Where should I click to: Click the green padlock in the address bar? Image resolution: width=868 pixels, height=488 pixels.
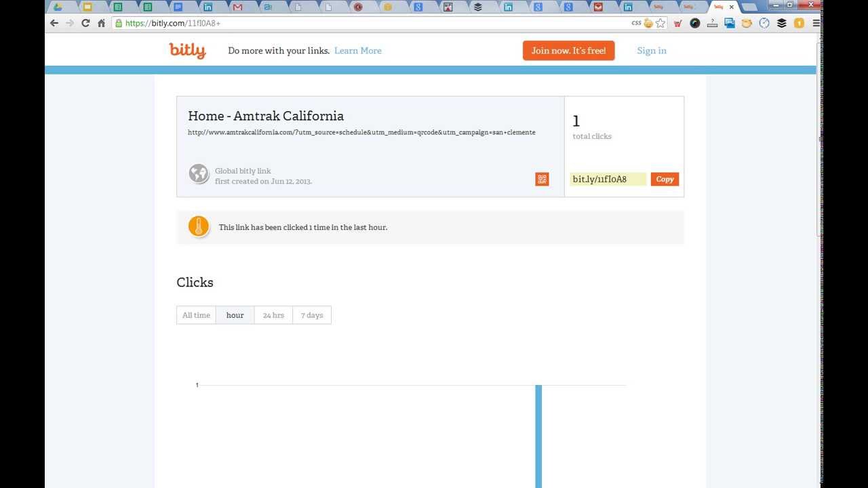click(x=119, y=23)
